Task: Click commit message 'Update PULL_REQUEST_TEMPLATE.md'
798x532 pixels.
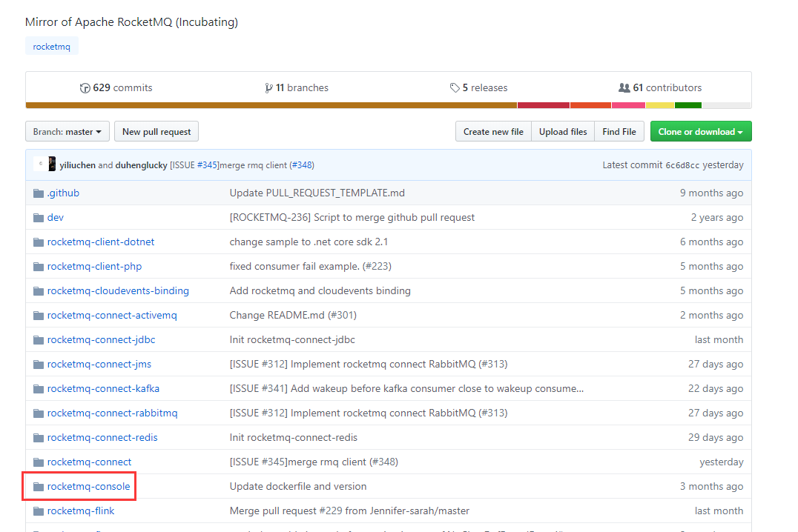Action: tap(317, 193)
